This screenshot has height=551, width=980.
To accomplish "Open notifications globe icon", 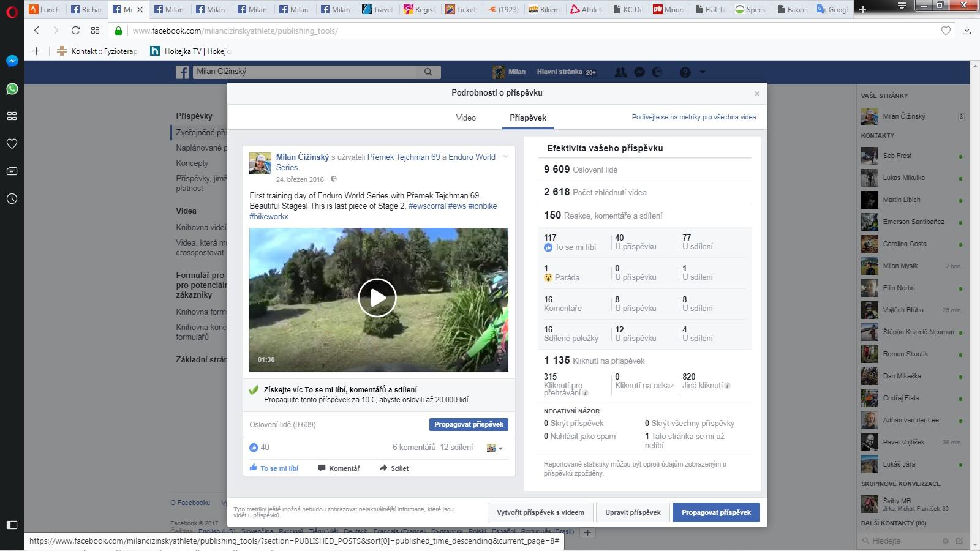I will coord(657,72).
